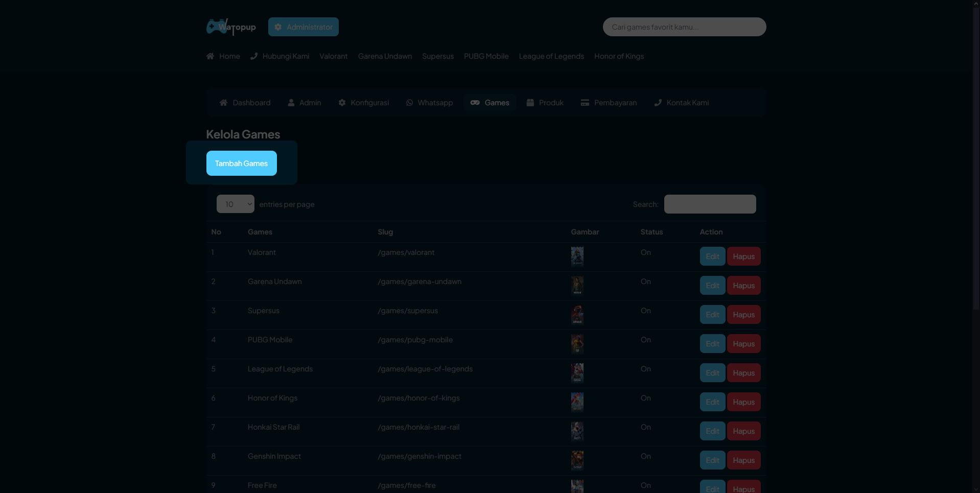This screenshot has width=980, height=493.
Task: Click Hapus for Genshin Impact row
Action: tap(743, 460)
